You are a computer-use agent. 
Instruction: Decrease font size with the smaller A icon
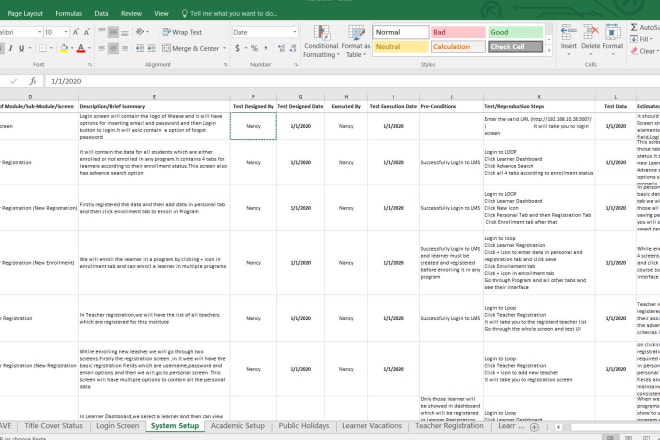point(87,32)
